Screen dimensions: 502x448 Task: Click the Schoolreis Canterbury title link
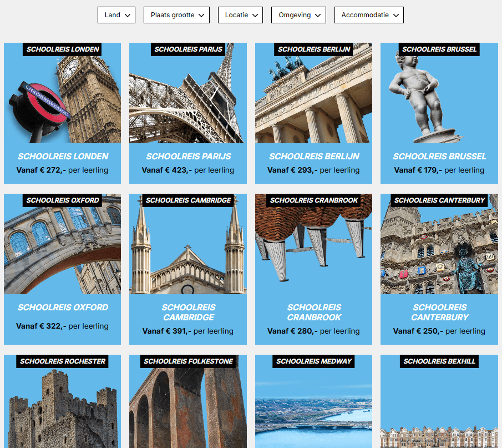point(439,313)
